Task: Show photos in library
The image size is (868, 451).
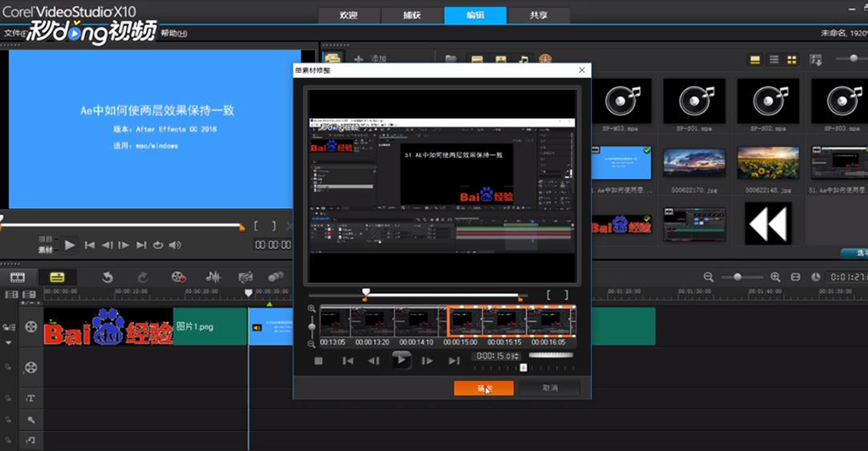Action: [501, 59]
